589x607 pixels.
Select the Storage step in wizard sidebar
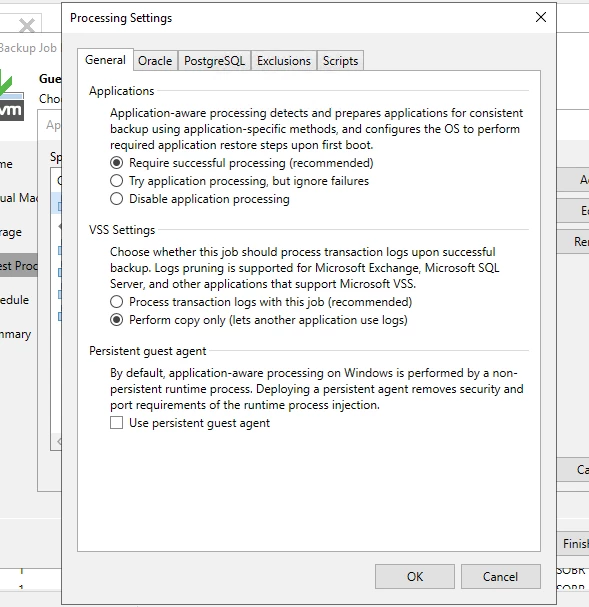11,232
